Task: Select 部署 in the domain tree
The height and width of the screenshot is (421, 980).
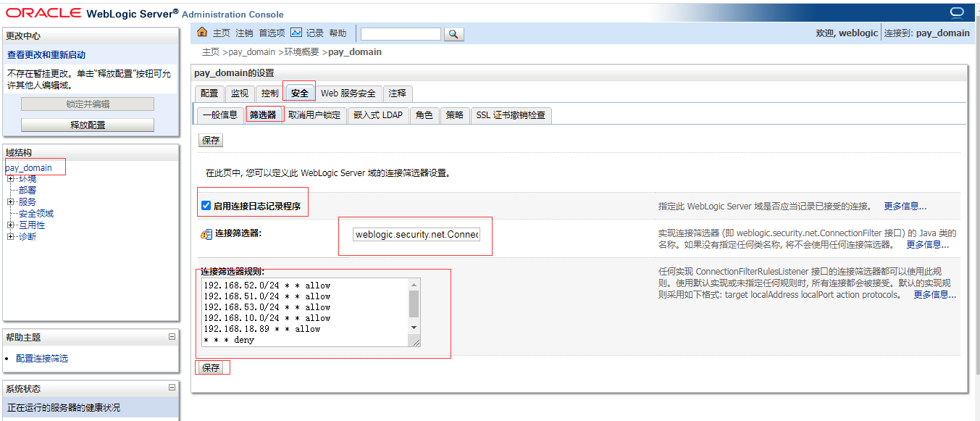Action: pyautogui.click(x=28, y=190)
